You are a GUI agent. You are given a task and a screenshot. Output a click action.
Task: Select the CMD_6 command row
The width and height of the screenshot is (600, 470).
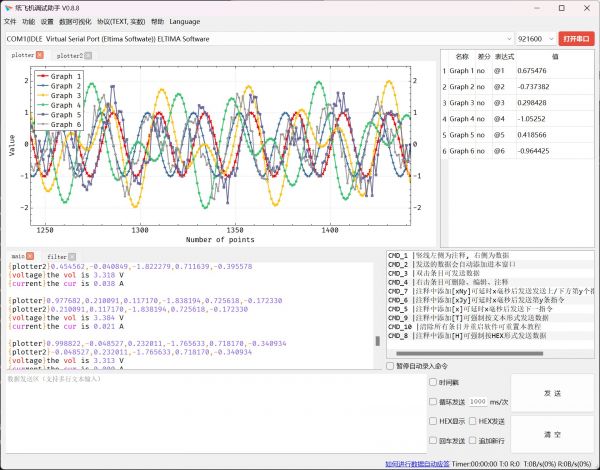tap(490, 300)
